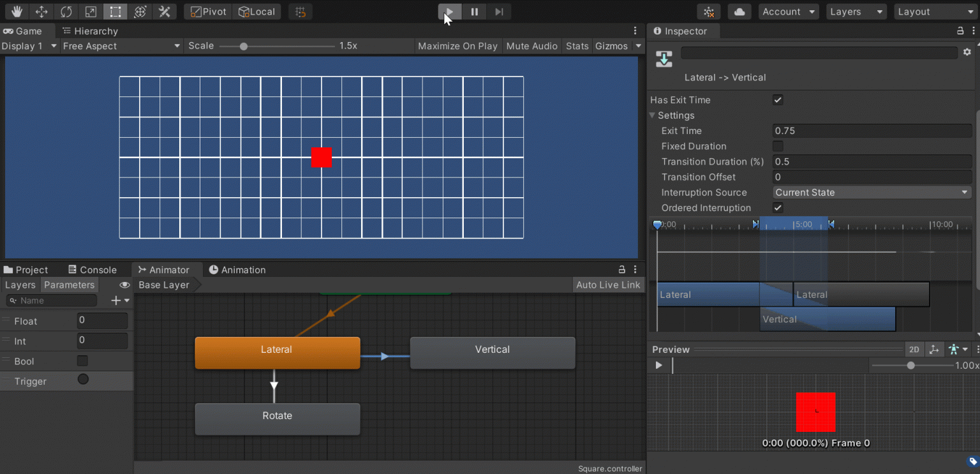
Task: Collapse the Settings section
Action: pyautogui.click(x=653, y=115)
